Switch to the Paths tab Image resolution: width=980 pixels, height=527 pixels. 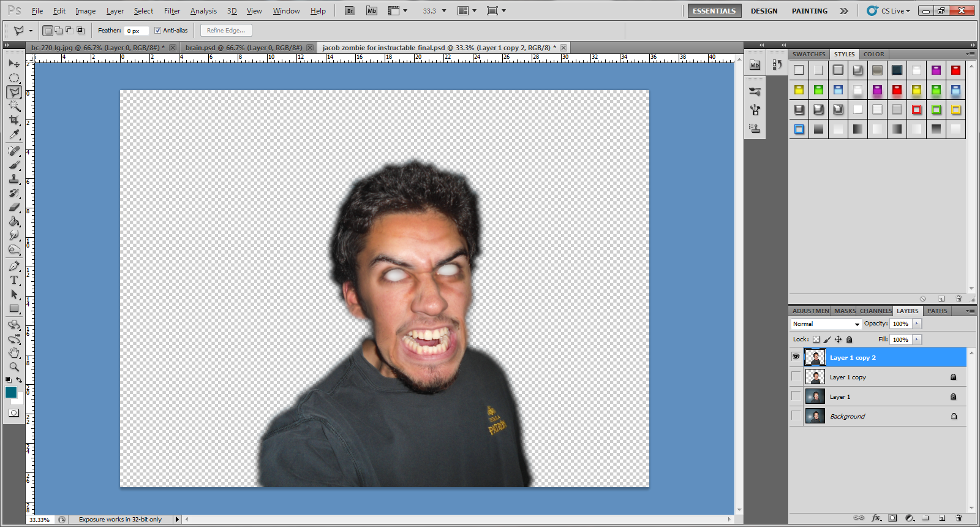(937, 311)
